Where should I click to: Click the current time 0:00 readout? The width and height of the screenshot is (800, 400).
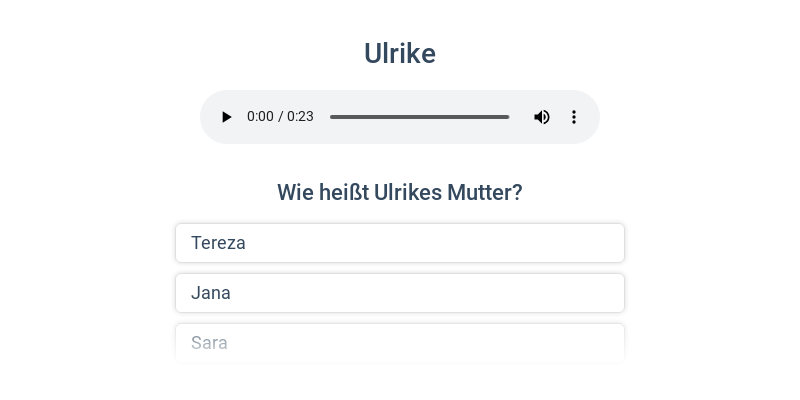pyautogui.click(x=260, y=117)
